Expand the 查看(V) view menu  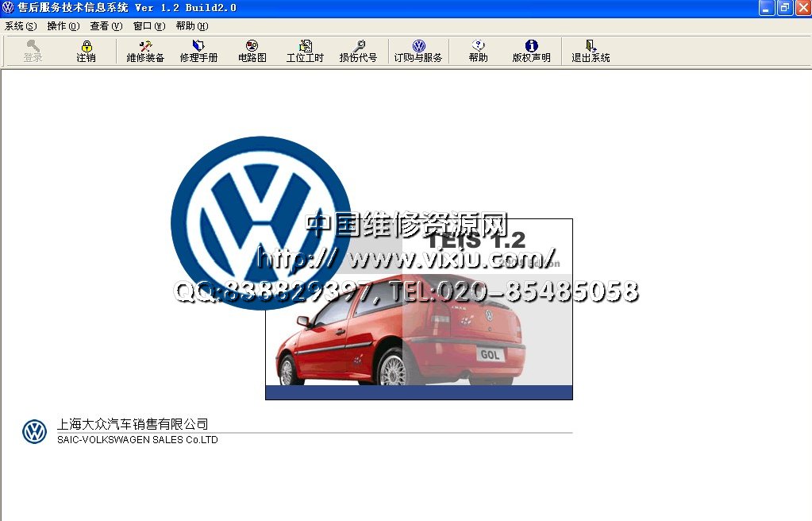[x=106, y=26]
